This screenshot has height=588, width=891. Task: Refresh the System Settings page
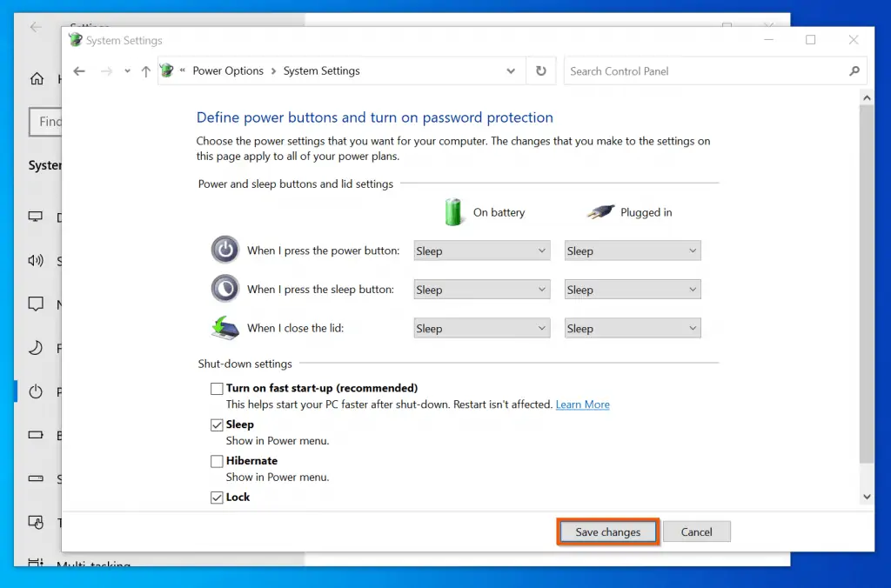click(x=541, y=71)
